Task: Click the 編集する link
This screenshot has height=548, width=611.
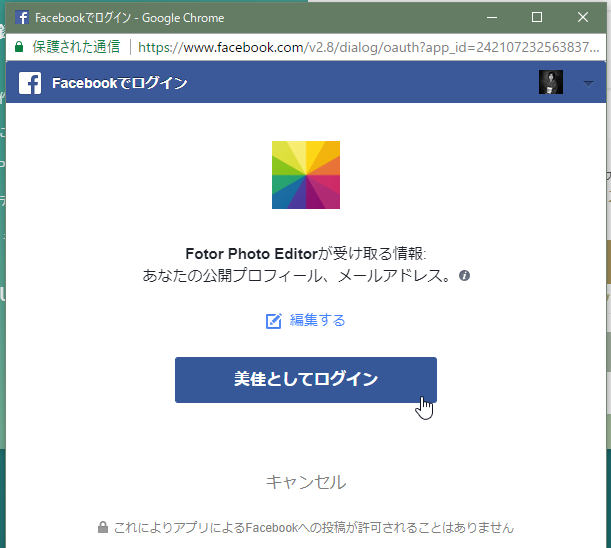Action: [317, 320]
